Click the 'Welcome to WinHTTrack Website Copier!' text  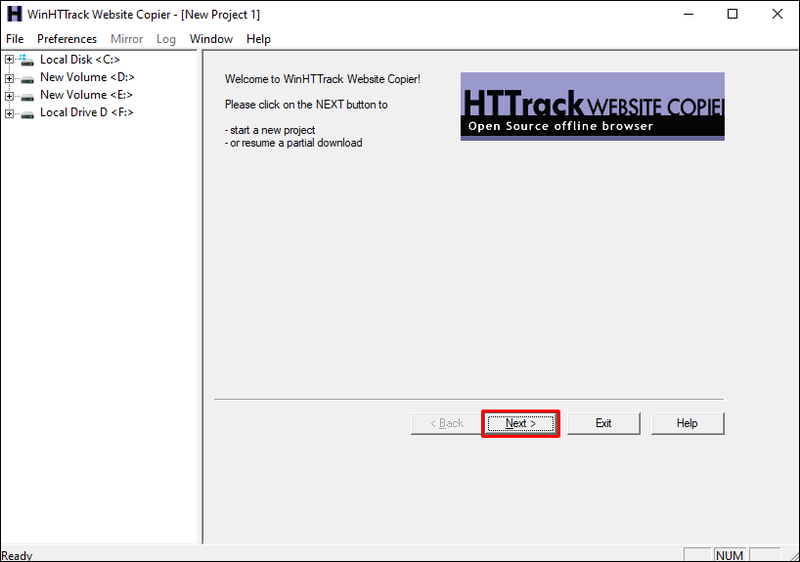(x=322, y=79)
